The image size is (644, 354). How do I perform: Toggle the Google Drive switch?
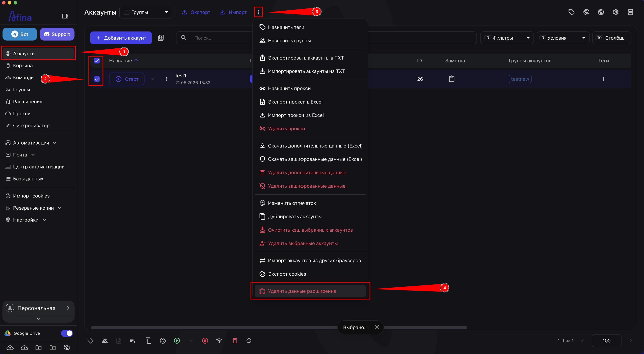click(67, 333)
